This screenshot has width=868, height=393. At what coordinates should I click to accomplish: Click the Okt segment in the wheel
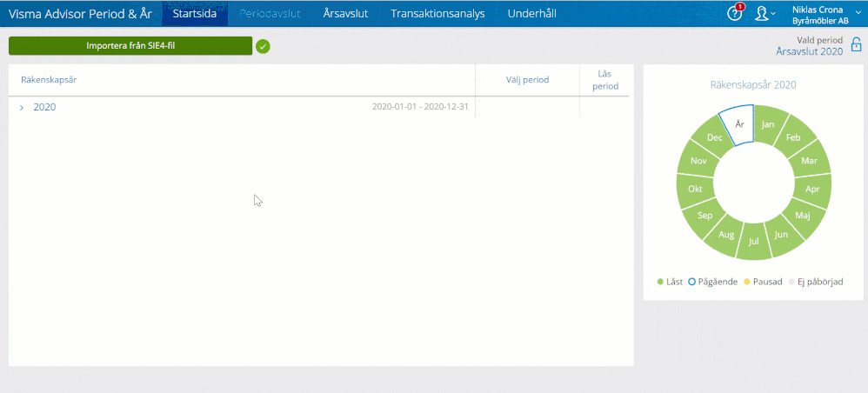click(695, 189)
